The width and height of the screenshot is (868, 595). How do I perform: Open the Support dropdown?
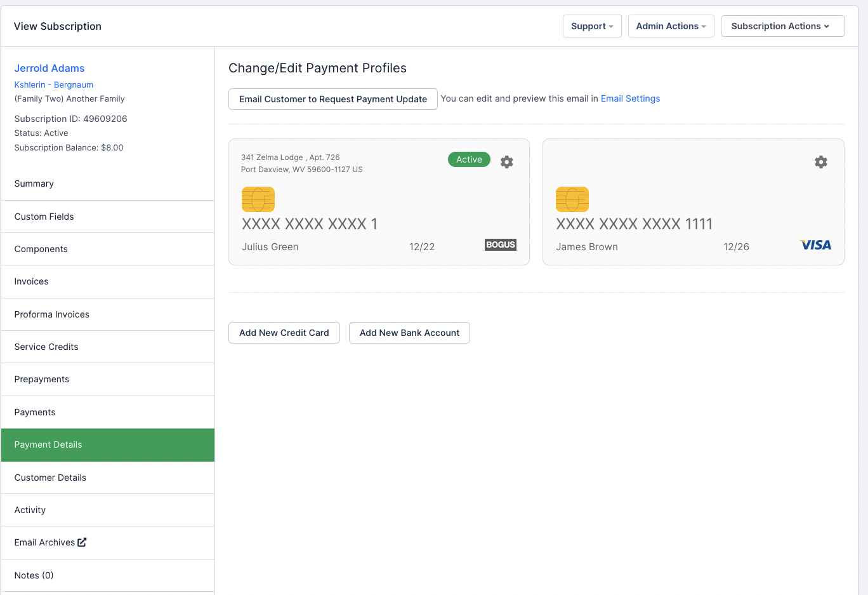pyautogui.click(x=592, y=26)
